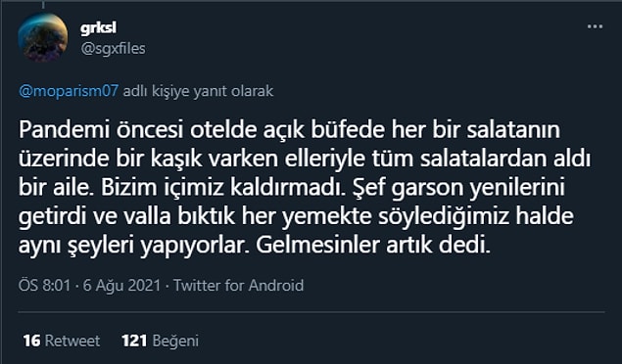The image size is (622, 364).
Task: Click tweet line starting 'Pandemi öncesi otelde'
Action: 289,129
